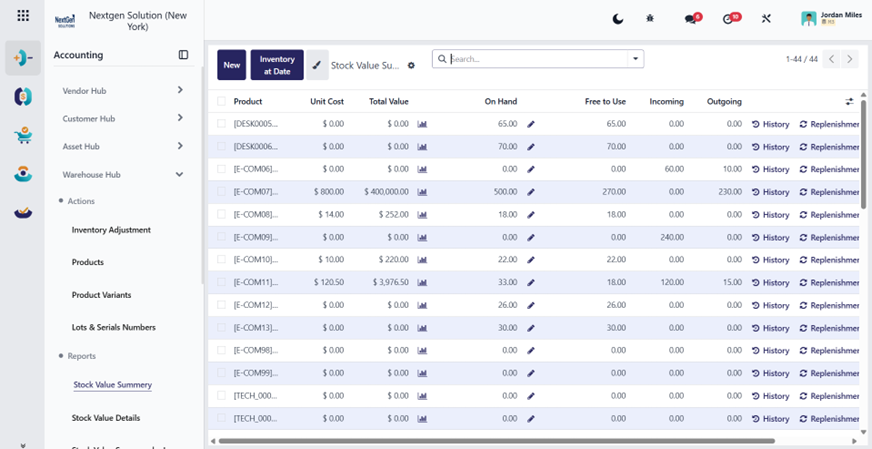
Task: Open gear settings beside Stock Value Summary title
Action: point(411,66)
